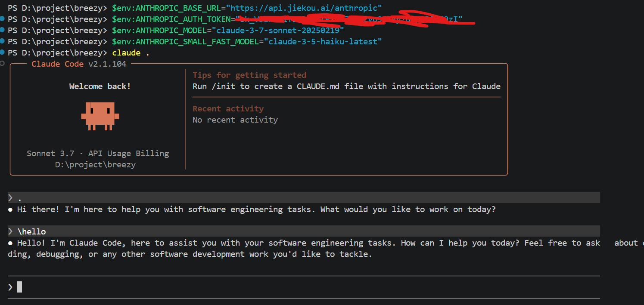Click '$env:ANTHROPIC_BASE_URL' variable text

166,8
